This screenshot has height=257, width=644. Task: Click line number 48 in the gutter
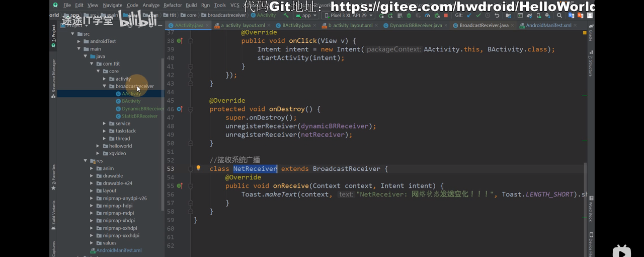click(x=170, y=126)
